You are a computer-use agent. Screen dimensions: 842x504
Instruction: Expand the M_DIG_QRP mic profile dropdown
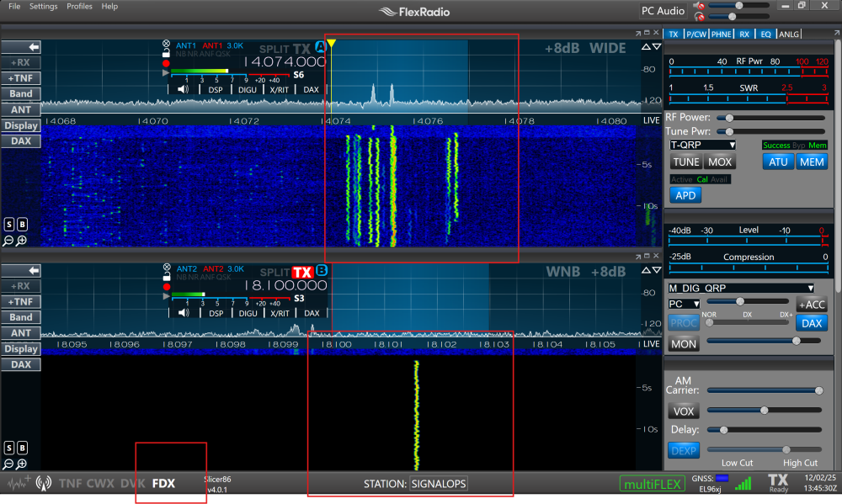(x=742, y=288)
